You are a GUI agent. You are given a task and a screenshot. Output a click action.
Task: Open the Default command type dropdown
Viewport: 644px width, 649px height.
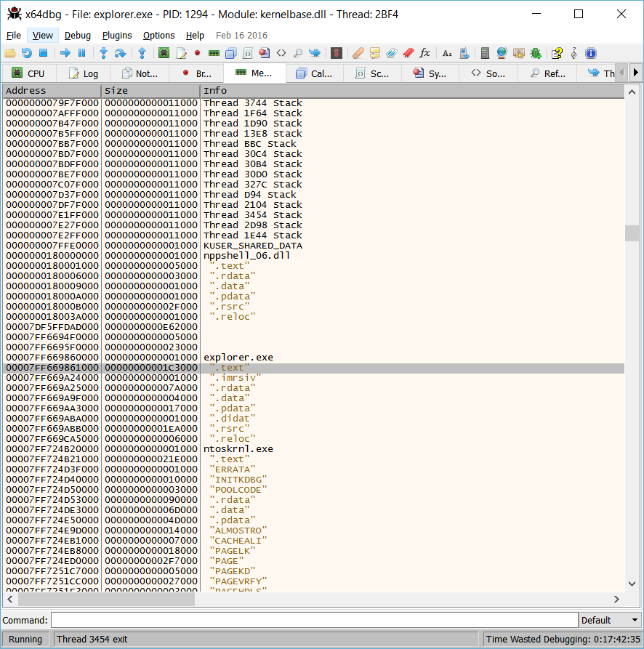point(609,620)
